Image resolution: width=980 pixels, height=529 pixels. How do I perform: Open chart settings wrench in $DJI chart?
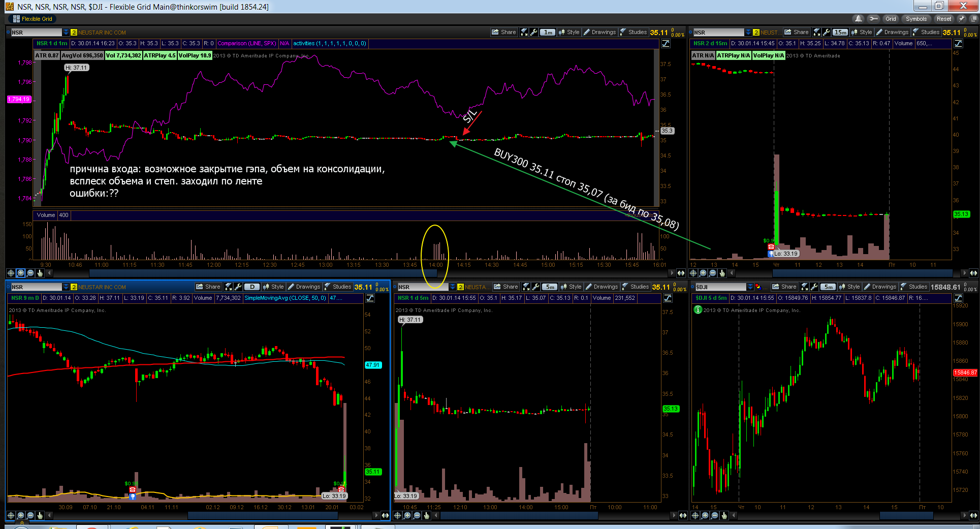(814, 287)
